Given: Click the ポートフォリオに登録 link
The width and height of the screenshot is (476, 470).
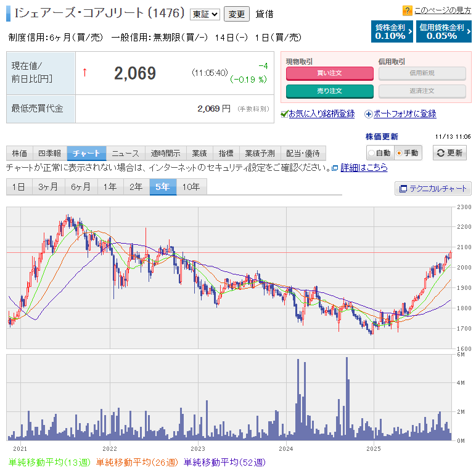Looking at the screenshot, I should 405,114.
